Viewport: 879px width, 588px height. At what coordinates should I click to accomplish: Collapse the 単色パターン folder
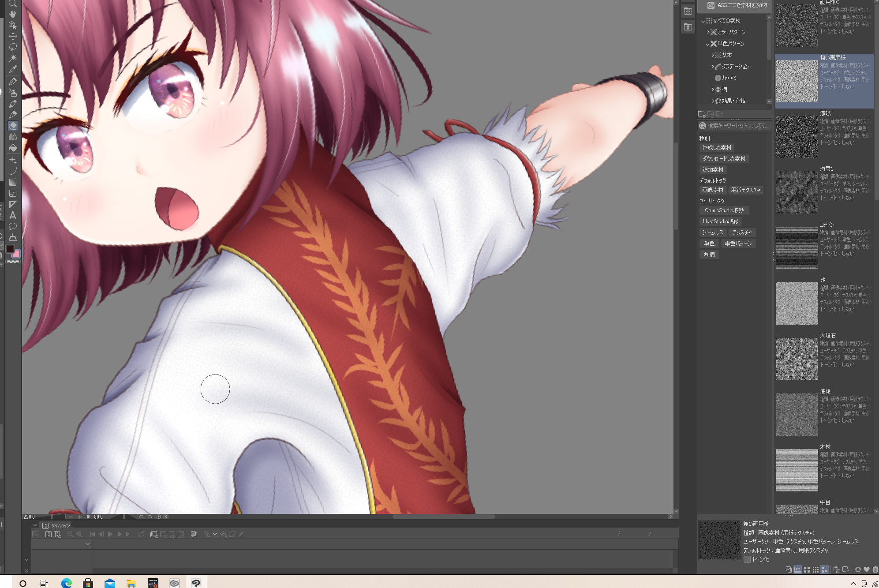click(707, 44)
